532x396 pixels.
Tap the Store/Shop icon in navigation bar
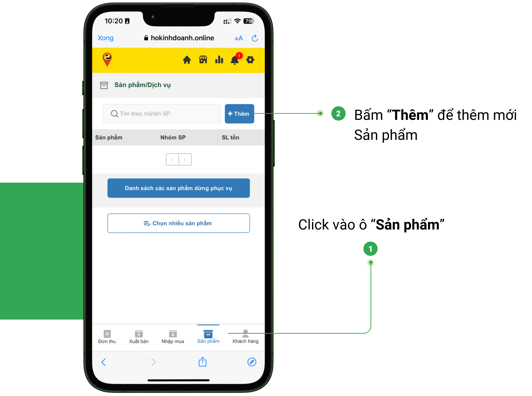[202, 59]
